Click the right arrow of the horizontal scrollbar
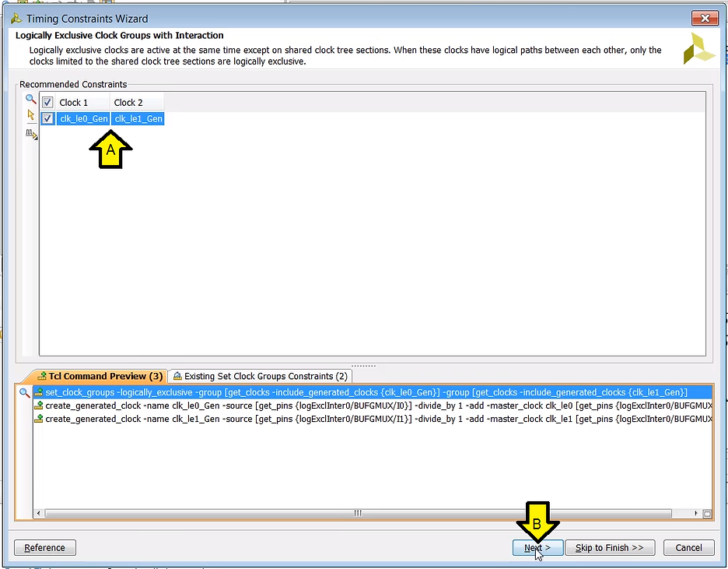 pos(697,513)
